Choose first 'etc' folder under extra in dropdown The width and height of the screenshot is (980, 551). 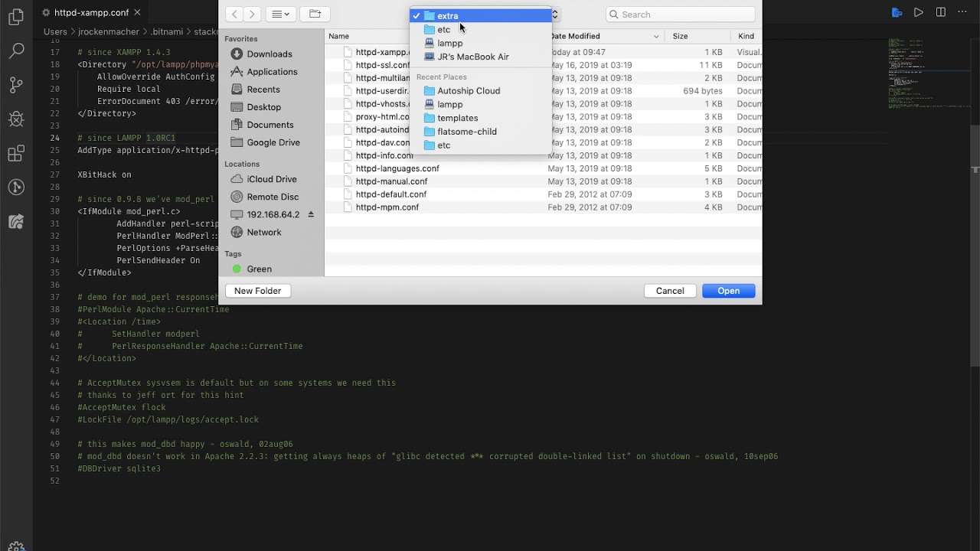481,29
